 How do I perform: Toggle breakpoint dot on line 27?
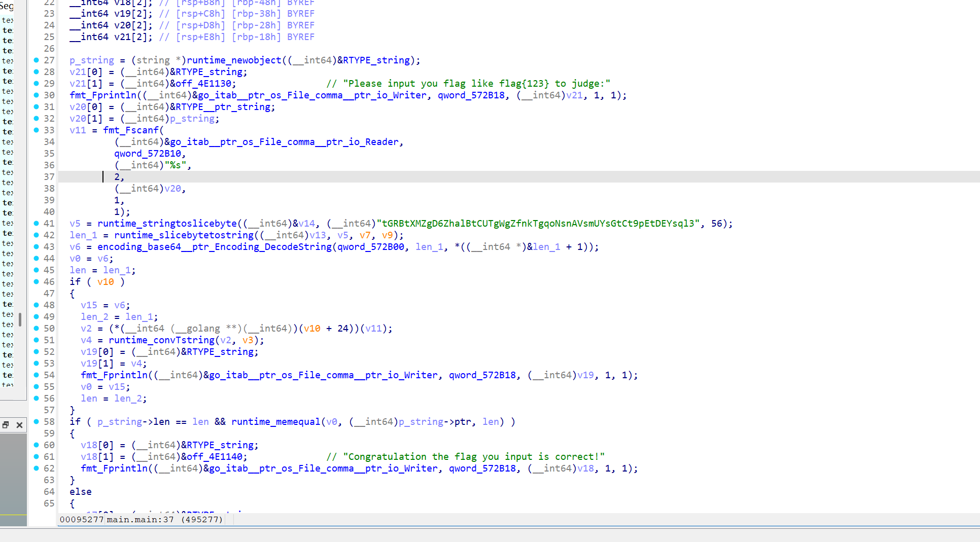[x=37, y=60]
